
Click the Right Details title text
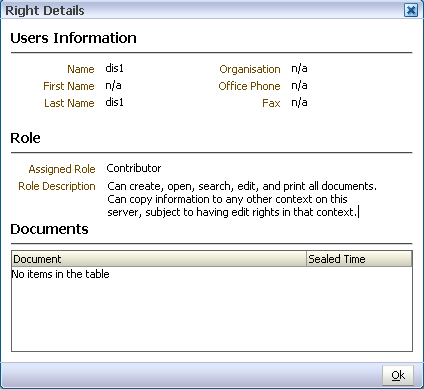point(45,11)
